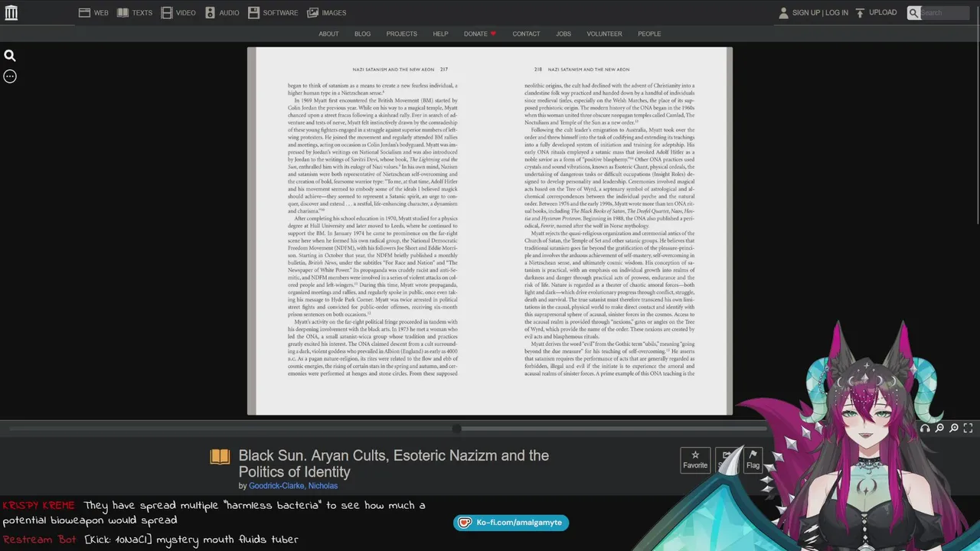Open the Ko-fi.com/amalgamyte banner
Image resolution: width=980 pixels, height=551 pixels.
[x=511, y=523]
